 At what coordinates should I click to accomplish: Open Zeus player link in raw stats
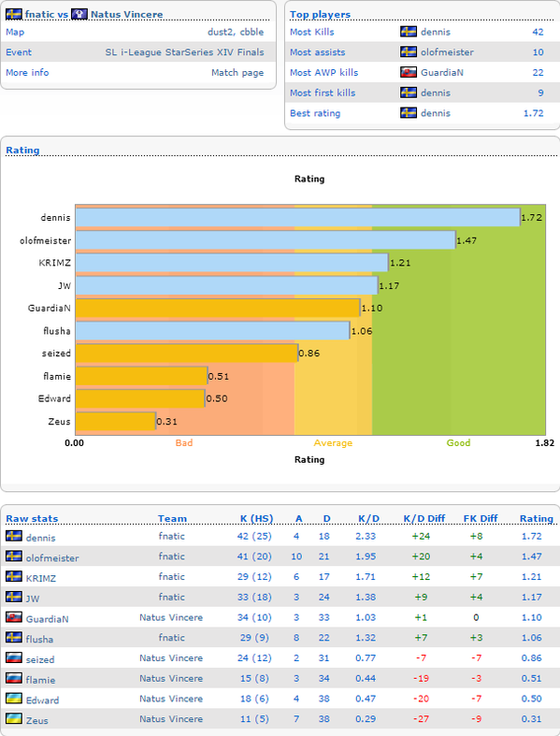coord(37,720)
